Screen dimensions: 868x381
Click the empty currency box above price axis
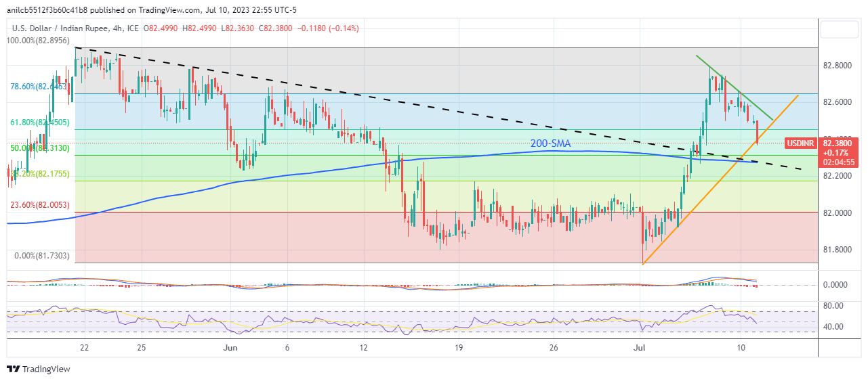pos(840,29)
